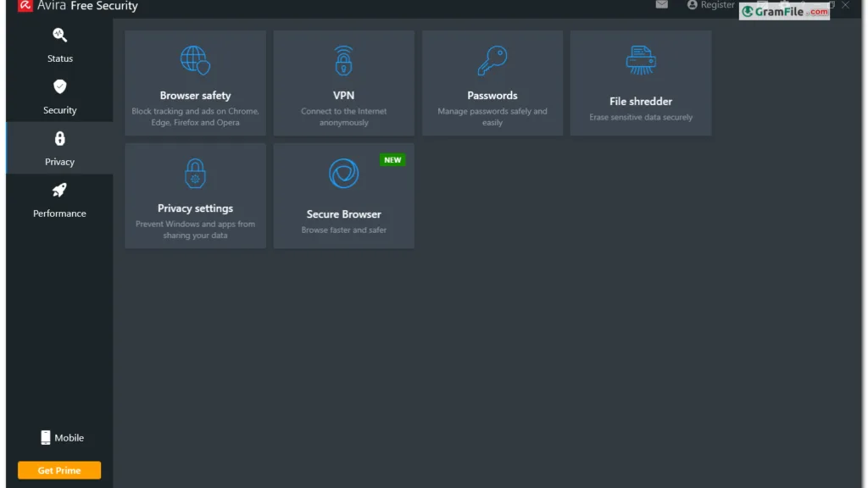The image size is (868, 488).
Task: Click 'Block tracking and ads' description
Action: coord(196,117)
